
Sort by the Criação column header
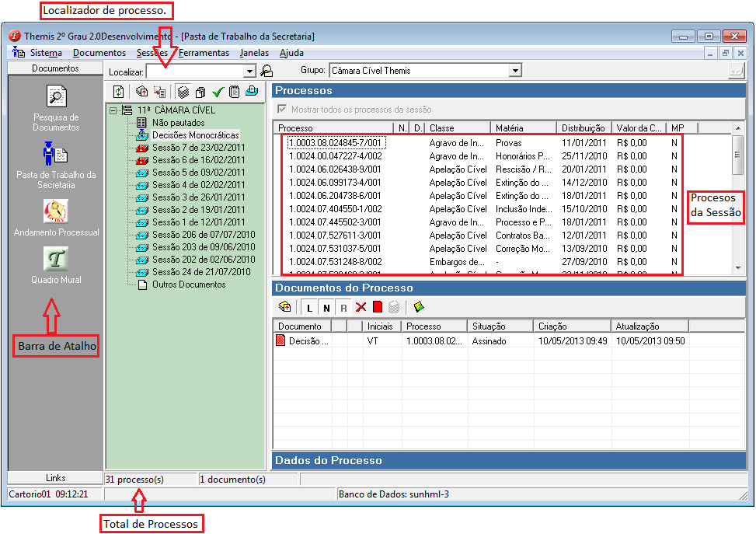[x=573, y=326]
